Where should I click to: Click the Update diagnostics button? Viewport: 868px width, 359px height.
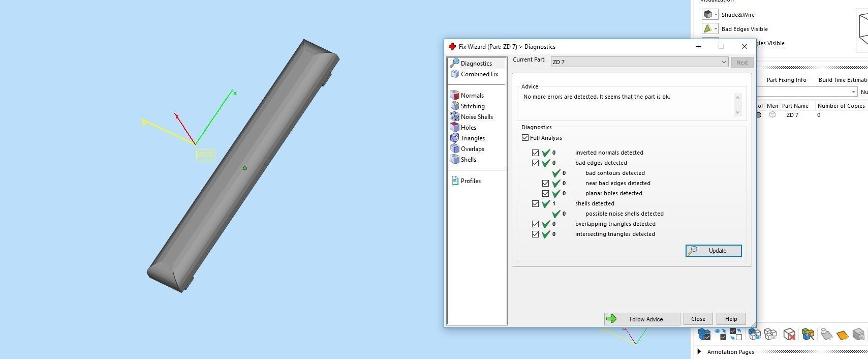[x=714, y=251]
